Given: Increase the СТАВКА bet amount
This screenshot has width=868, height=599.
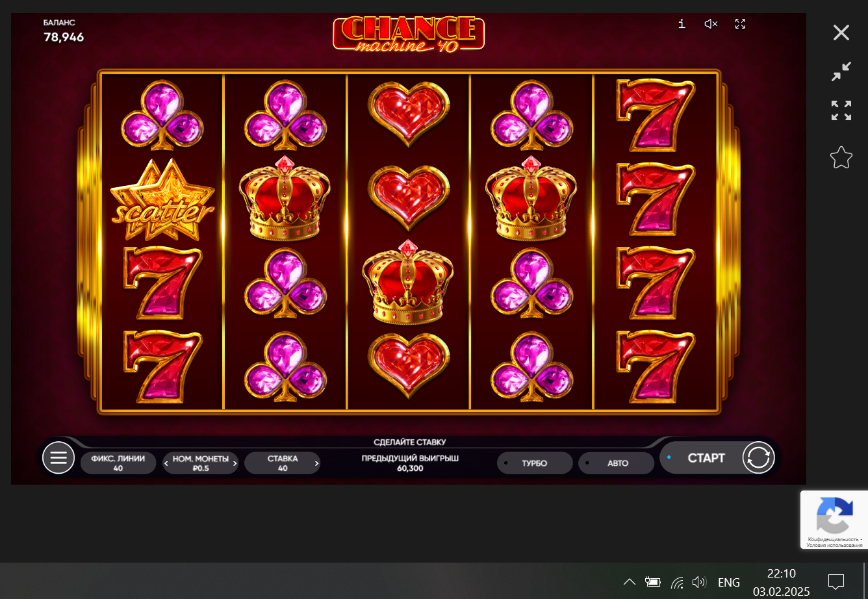Looking at the screenshot, I should click(x=317, y=463).
